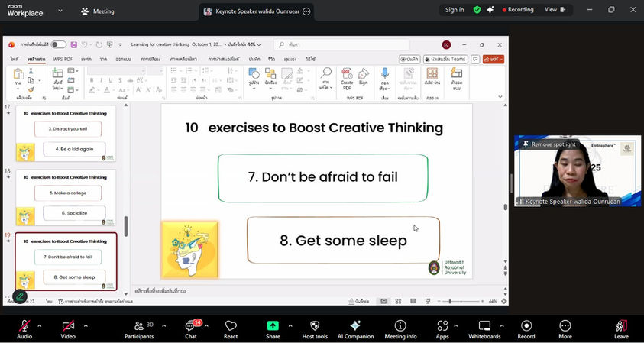The image size is (644, 343).
Task: Expand Share options arrow
Action: [290, 326]
